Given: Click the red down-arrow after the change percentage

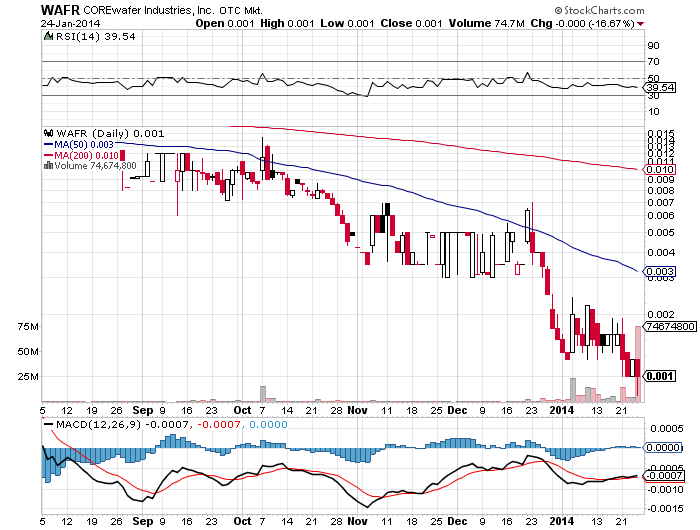Looking at the screenshot, I should click(641, 24).
